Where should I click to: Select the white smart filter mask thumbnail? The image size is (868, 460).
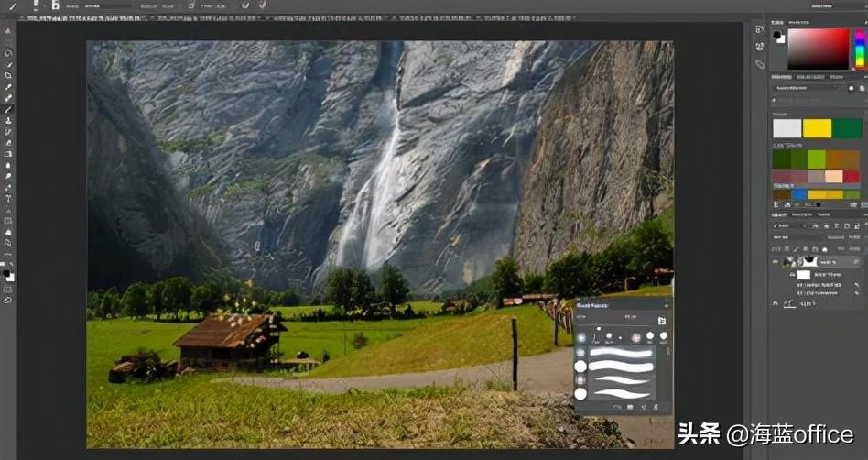pos(804,275)
